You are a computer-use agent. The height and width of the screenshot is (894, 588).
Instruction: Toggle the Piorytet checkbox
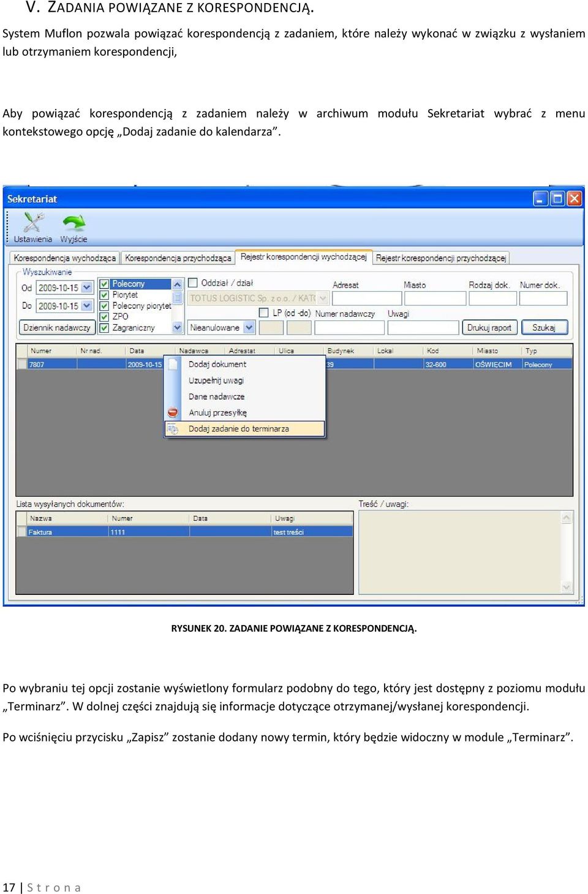pos(104,295)
